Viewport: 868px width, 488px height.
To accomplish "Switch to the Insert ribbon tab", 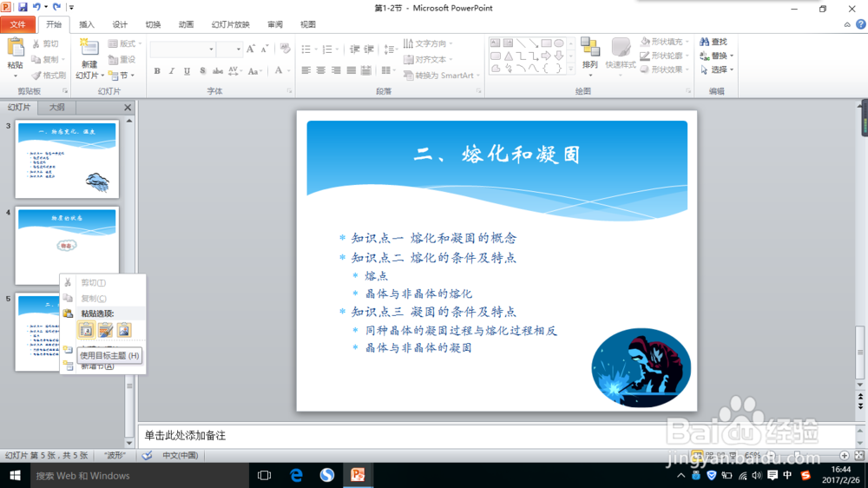I will pos(87,24).
